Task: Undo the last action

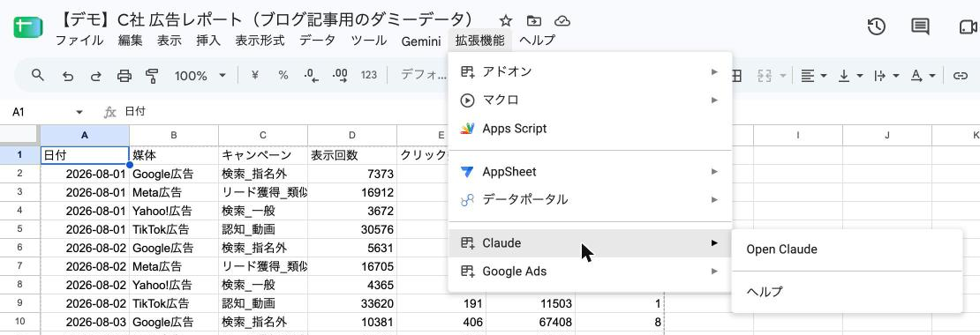Action: pos(67,76)
